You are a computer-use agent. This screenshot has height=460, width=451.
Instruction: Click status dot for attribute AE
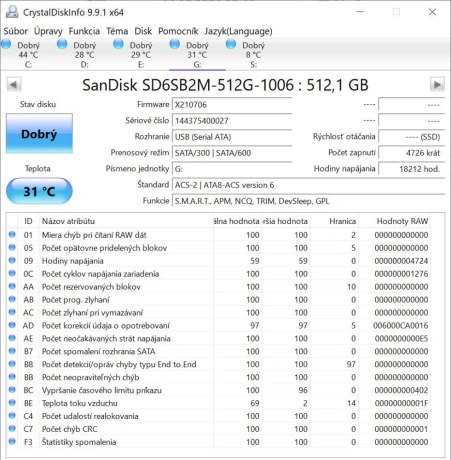pyautogui.click(x=12, y=338)
